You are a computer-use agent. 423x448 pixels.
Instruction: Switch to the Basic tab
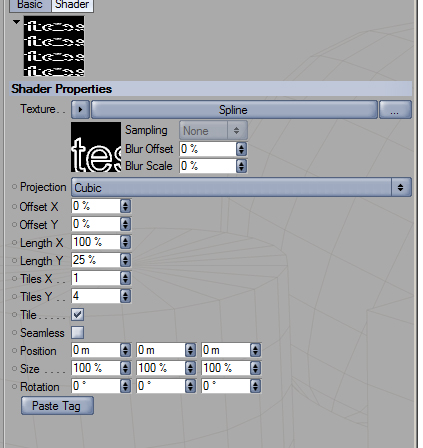30,5
